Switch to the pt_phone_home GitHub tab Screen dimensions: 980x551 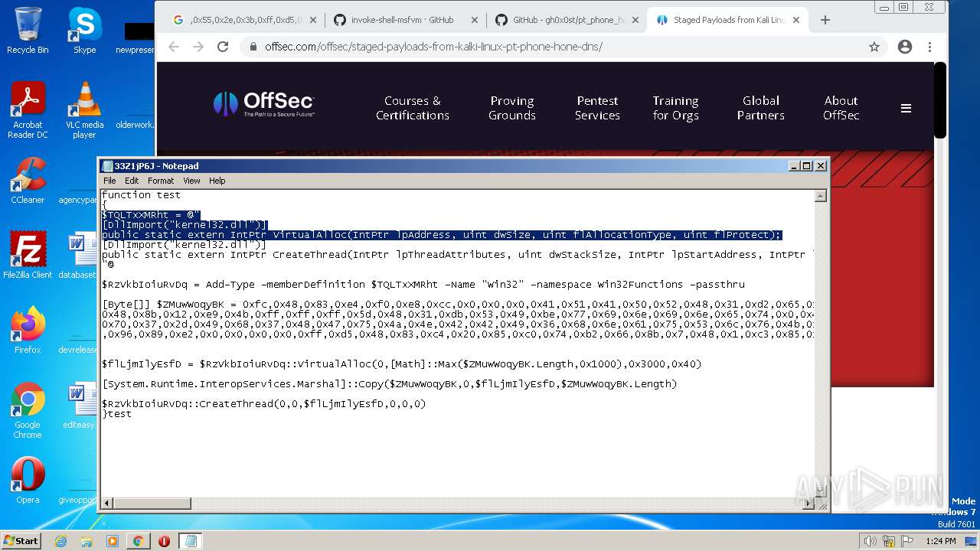pyautogui.click(x=567, y=20)
